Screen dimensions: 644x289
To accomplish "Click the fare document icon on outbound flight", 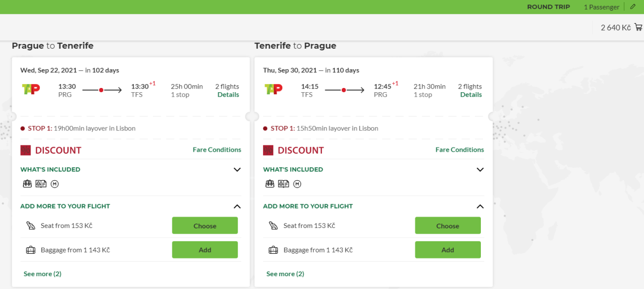I will (40, 184).
